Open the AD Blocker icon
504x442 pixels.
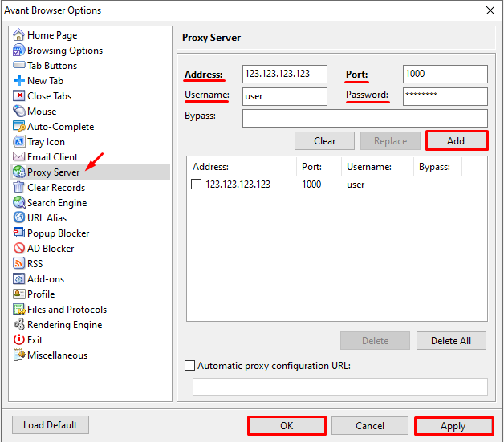(18, 249)
